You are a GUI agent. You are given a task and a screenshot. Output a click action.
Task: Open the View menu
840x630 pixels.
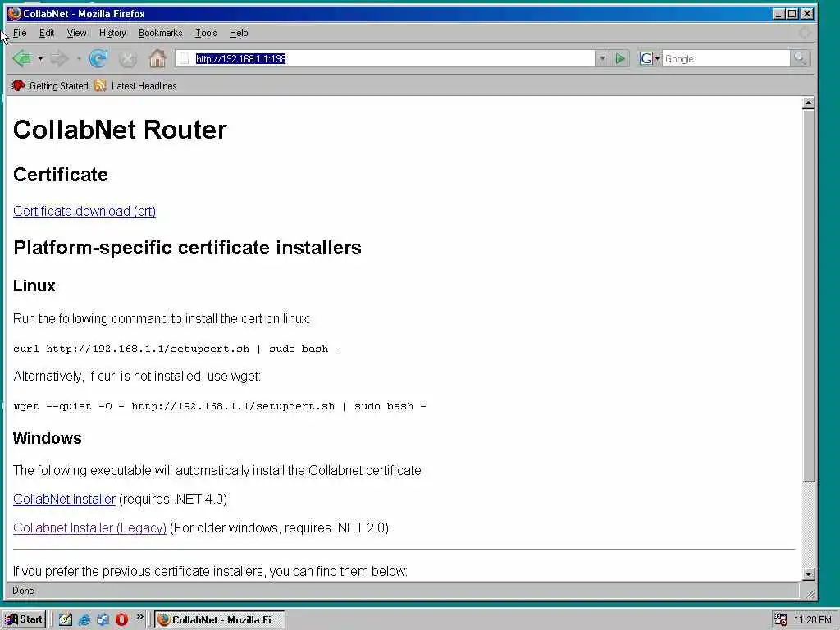point(76,33)
